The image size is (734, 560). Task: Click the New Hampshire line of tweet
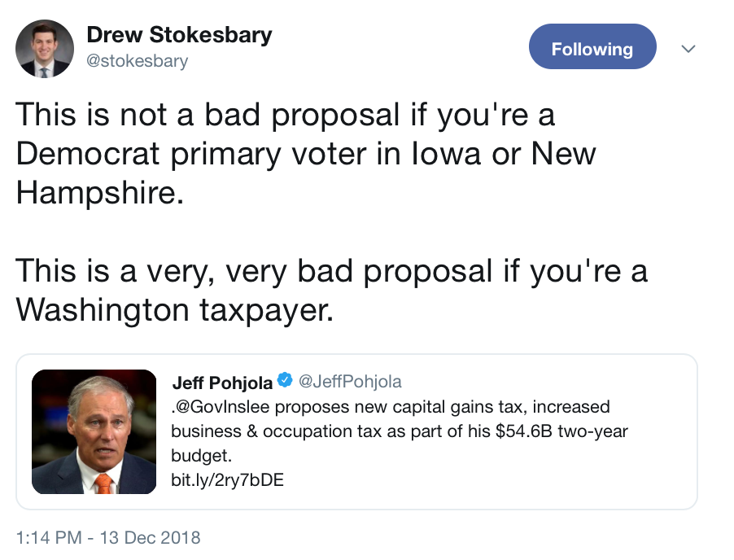point(100,193)
